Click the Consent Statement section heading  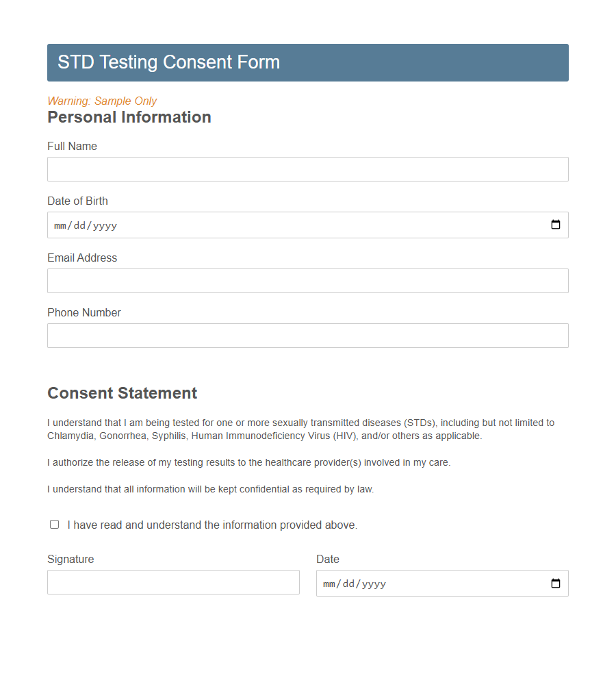point(122,393)
